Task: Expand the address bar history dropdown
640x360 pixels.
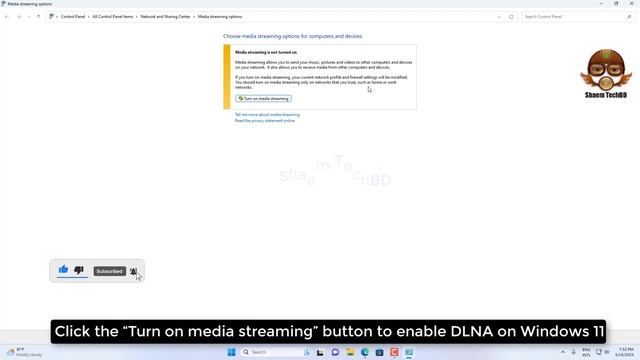Action: pyautogui.click(x=499, y=17)
